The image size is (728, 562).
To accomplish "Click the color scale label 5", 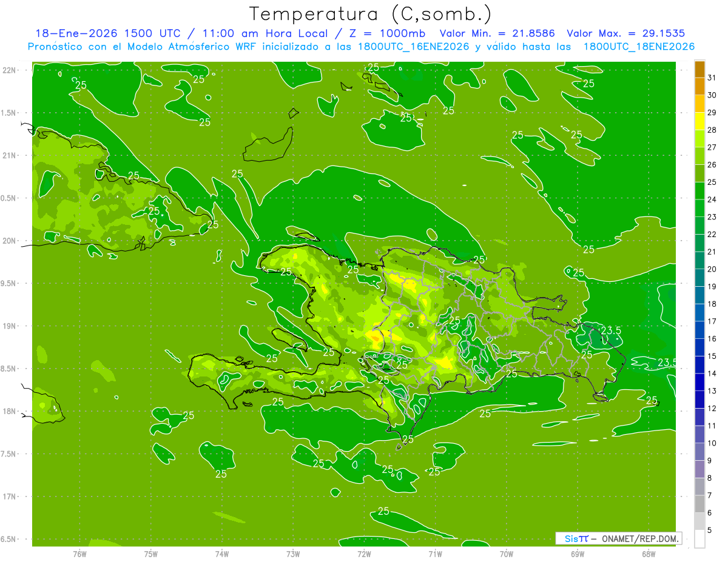I will (710, 530).
